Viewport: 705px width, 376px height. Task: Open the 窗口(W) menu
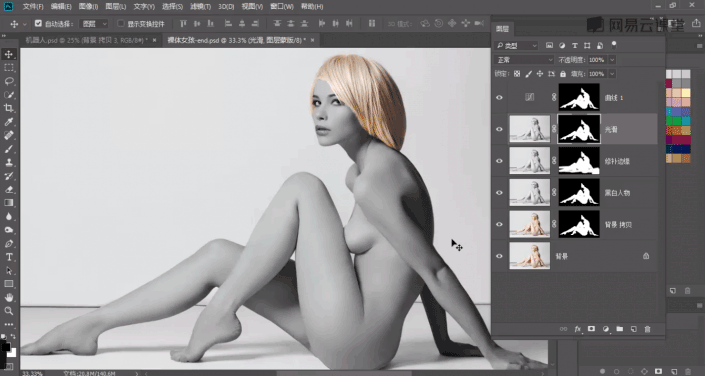282,7
